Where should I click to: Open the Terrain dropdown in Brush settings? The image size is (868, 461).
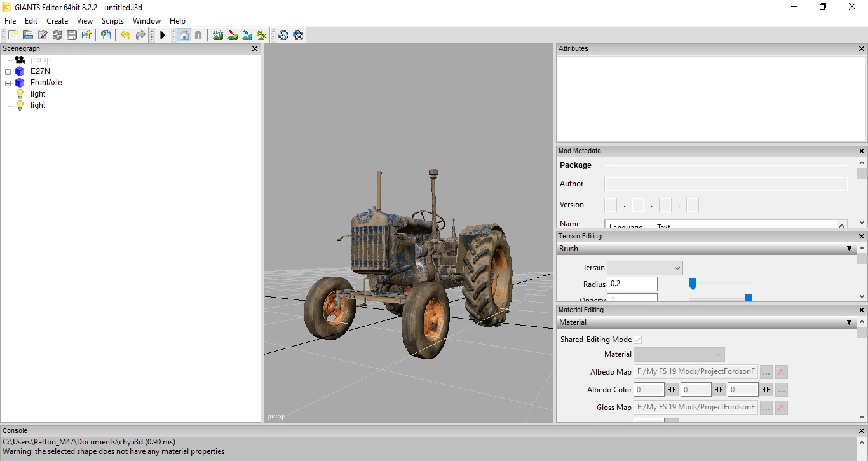(644, 268)
